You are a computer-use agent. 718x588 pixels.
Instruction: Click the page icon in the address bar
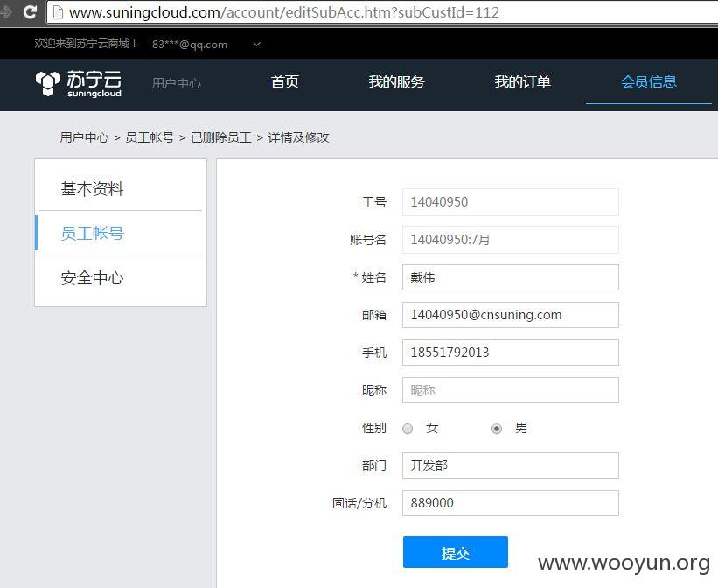point(58,12)
